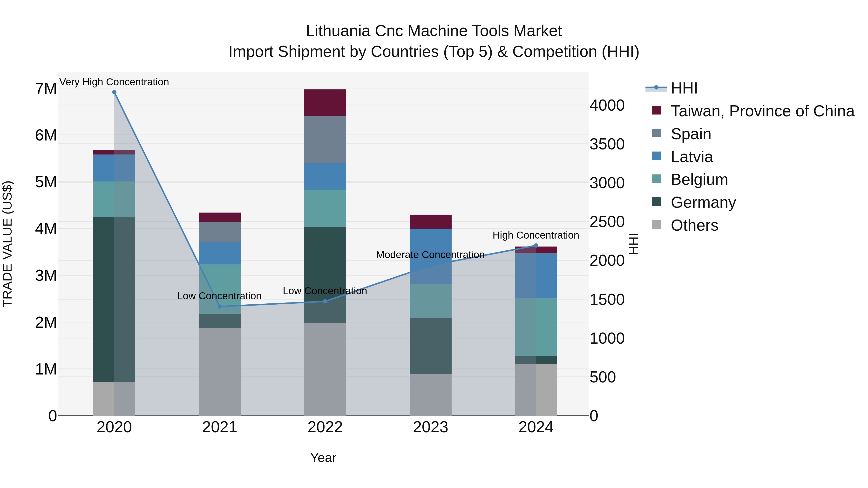Click the Germany dark green legend swatch
The height and width of the screenshot is (488, 868).
[656, 201]
